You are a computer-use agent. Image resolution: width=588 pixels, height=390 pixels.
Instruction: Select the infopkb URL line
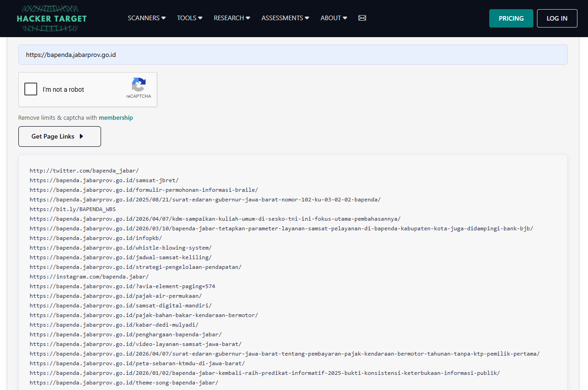click(x=96, y=238)
